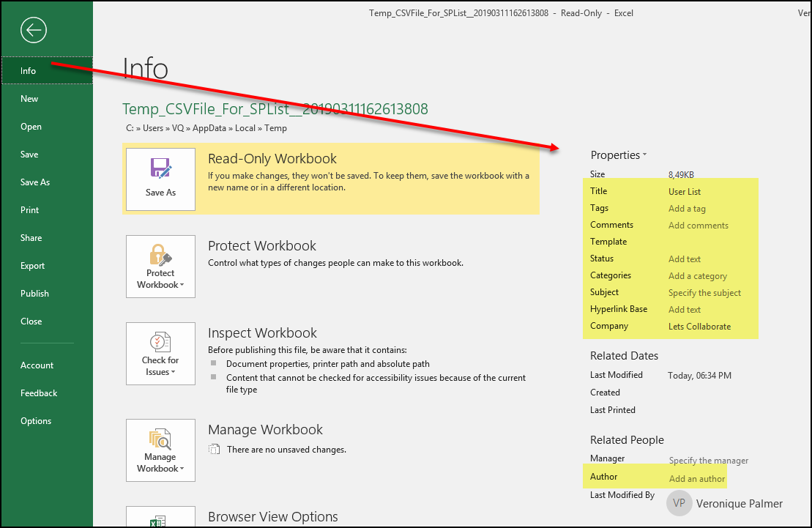Open Account in the sidebar
Viewport: 812px width, 528px height.
(37, 365)
